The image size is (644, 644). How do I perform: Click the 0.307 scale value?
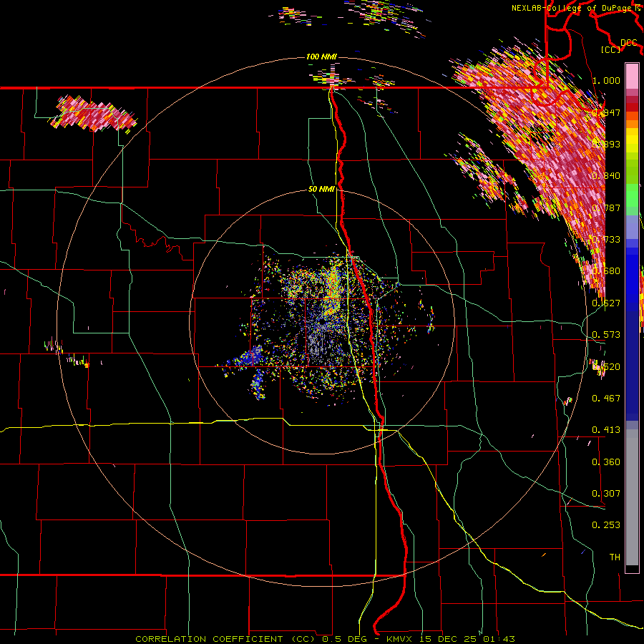tap(606, 494)
